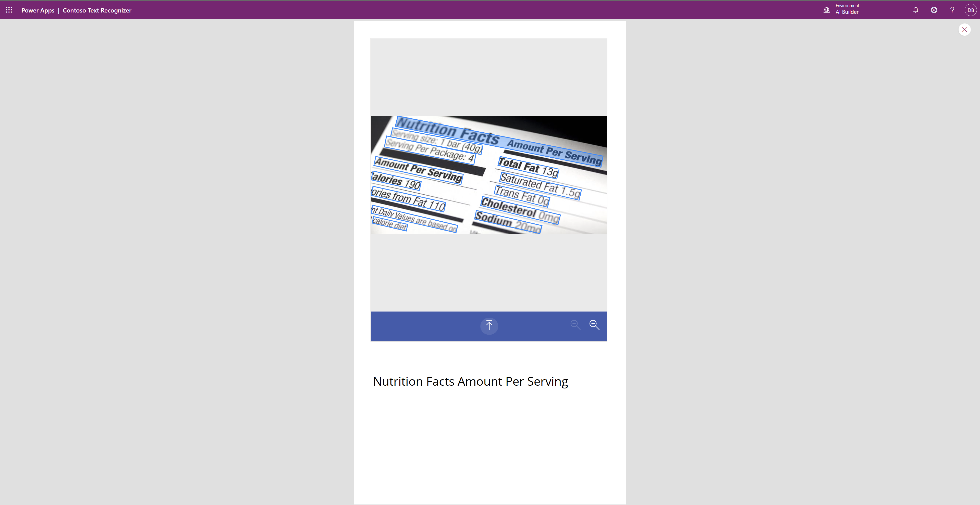Click the help question mark icon

coord(952,10)
